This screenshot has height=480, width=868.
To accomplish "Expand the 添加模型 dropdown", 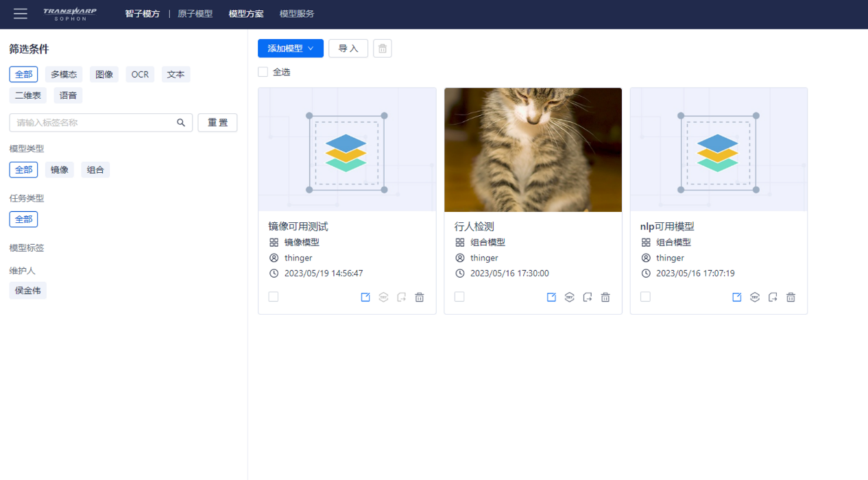I will pos(291,49).
